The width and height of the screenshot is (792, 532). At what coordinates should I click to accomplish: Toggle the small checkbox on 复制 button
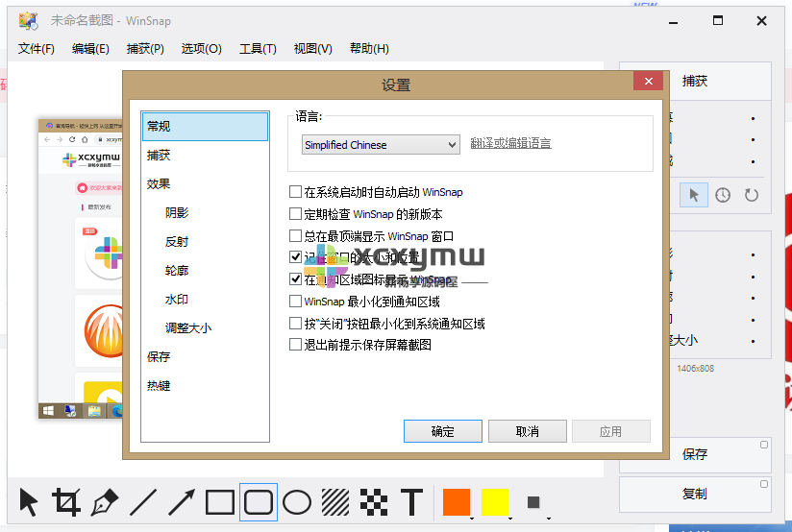click(764, 484)
